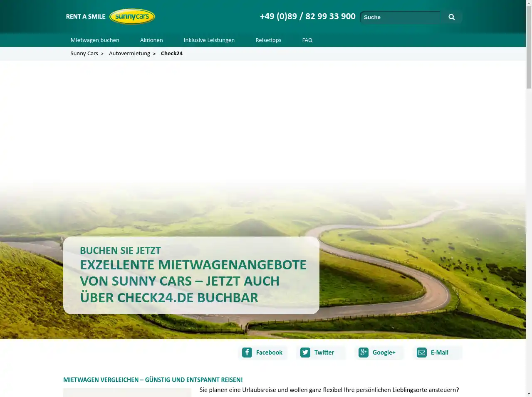Click the phone number +49 (0)89
Image resolution: width=532 pixels, height=397 pixels.
(308, 16)
